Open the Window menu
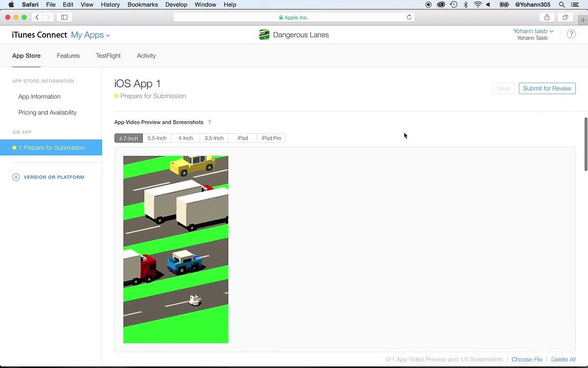 205,5
